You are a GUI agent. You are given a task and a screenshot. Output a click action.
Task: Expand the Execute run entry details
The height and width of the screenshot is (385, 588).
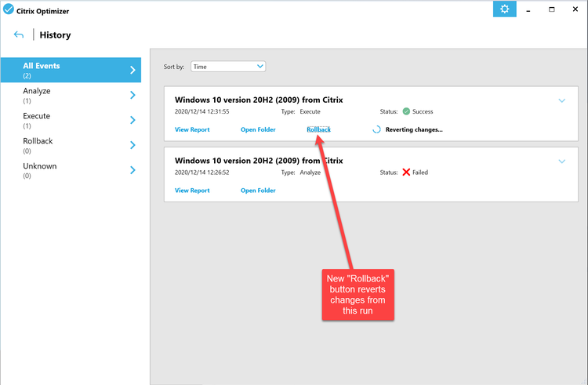[x=562, y=100]
